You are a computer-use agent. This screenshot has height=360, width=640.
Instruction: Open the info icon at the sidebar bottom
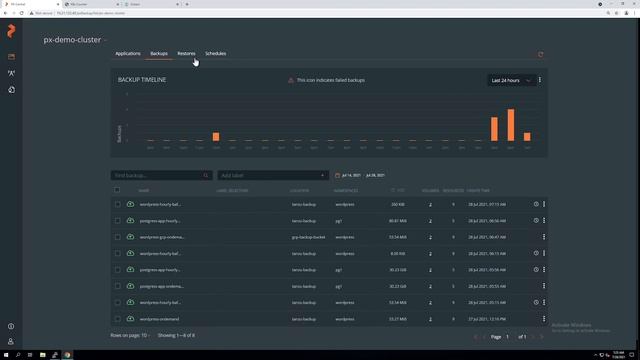click(11, 327)
